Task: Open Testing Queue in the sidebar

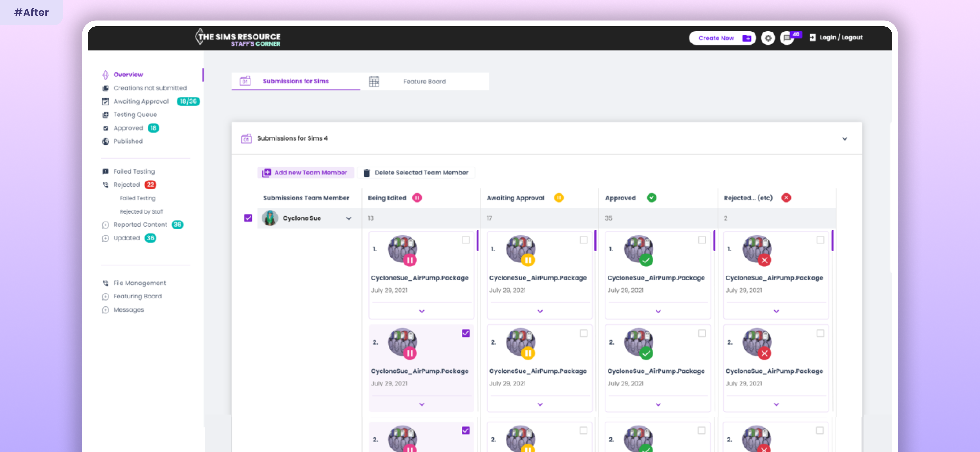Action: coord(135,114)
